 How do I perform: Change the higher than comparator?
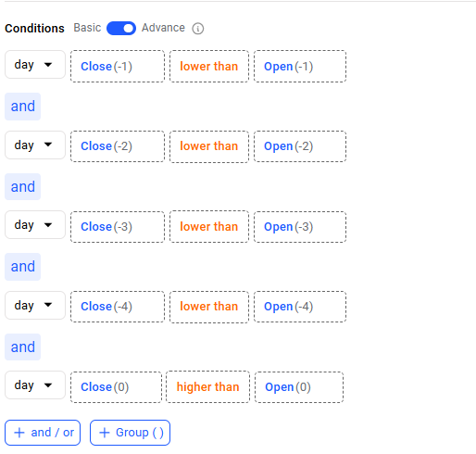[207, 387]
